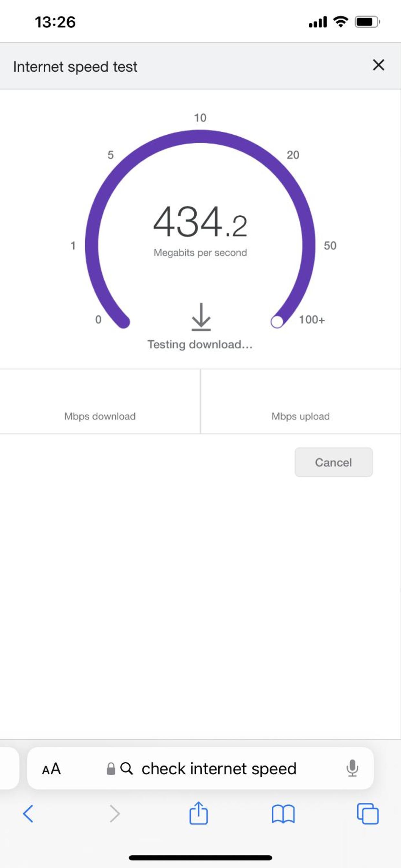Go back with the left arrow
This screenshot has height=868, width=401.
tap(28, 814)
